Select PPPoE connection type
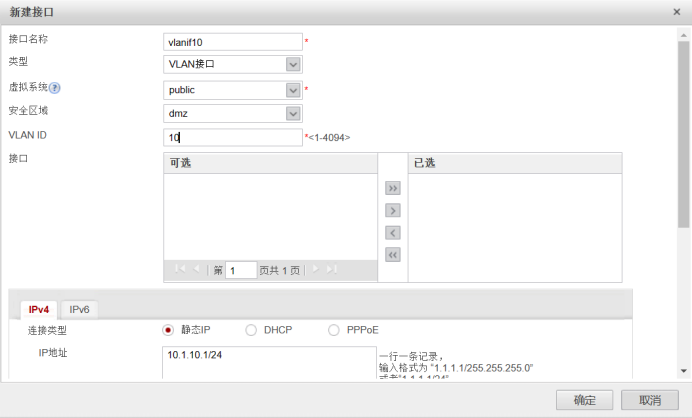This screenshot has width=692, height=418. click(x=334, y=330)
